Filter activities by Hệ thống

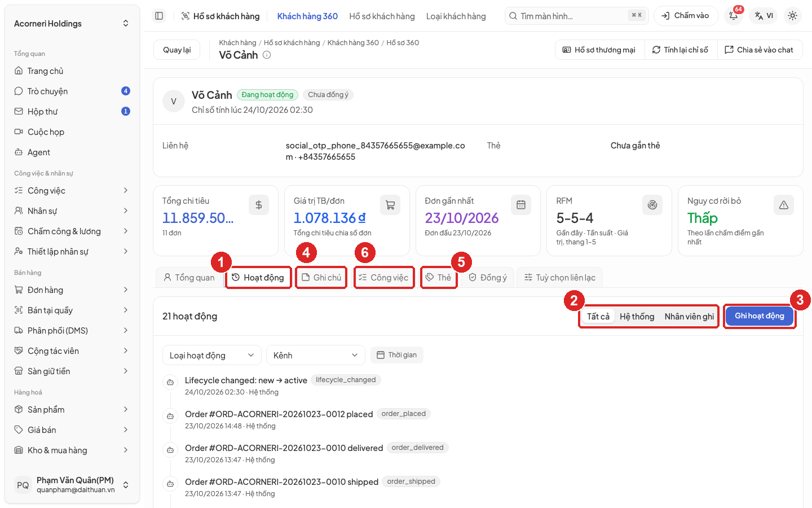(x=637, y=316)
